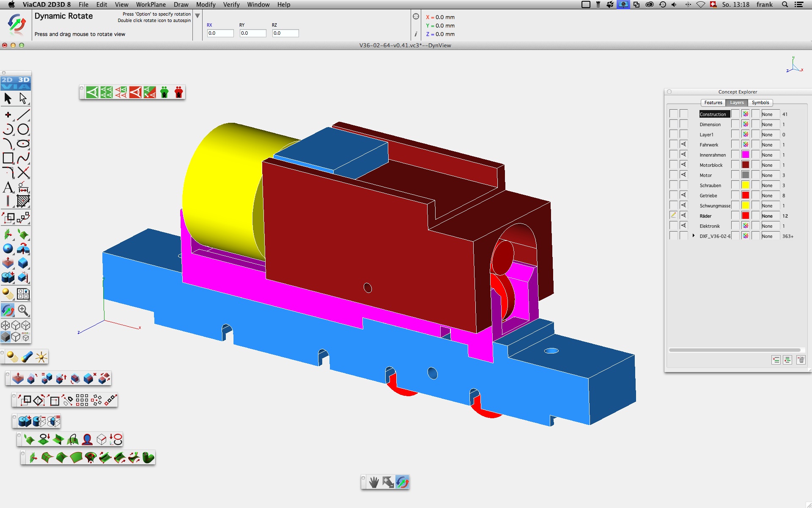The height and width of the screenshot is (508, 812).
Task: Select the Text tool
Action: (8, 187)
